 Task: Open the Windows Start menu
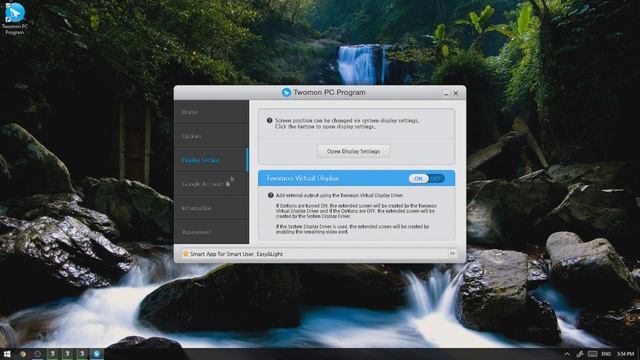pyautogui.click(x=7, y=354)
